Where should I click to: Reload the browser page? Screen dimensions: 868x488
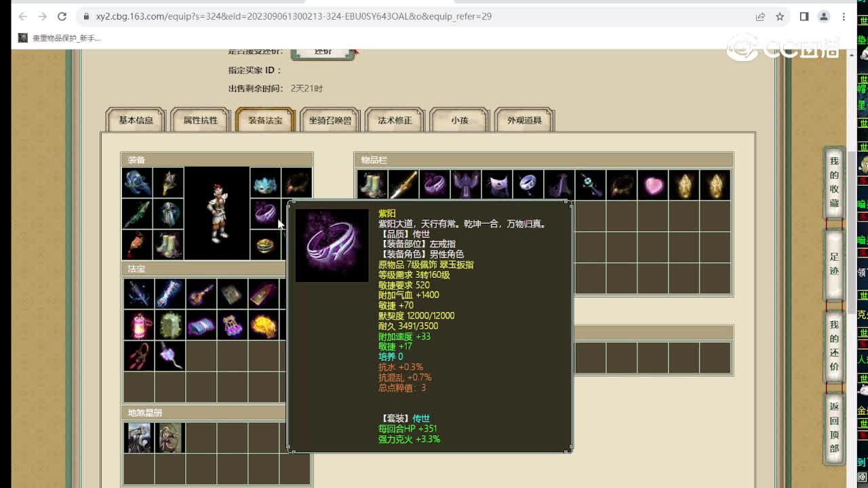pyautogui.click(x=62, y=16)
